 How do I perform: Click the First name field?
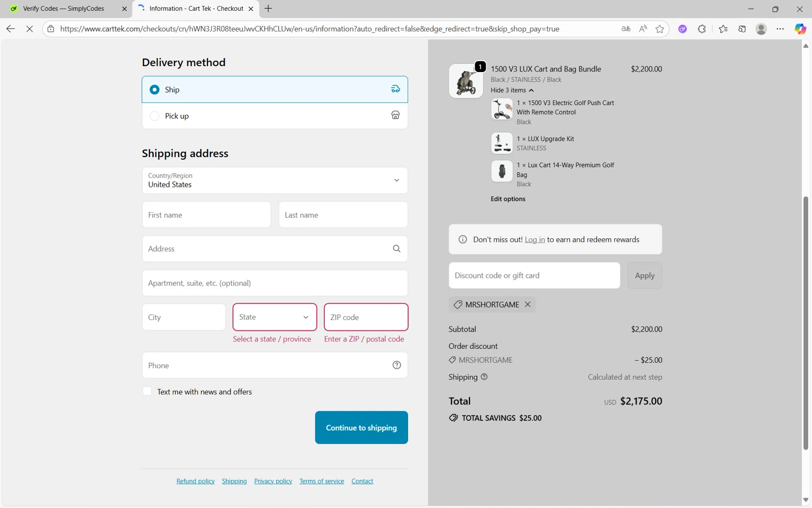[206, 214]
